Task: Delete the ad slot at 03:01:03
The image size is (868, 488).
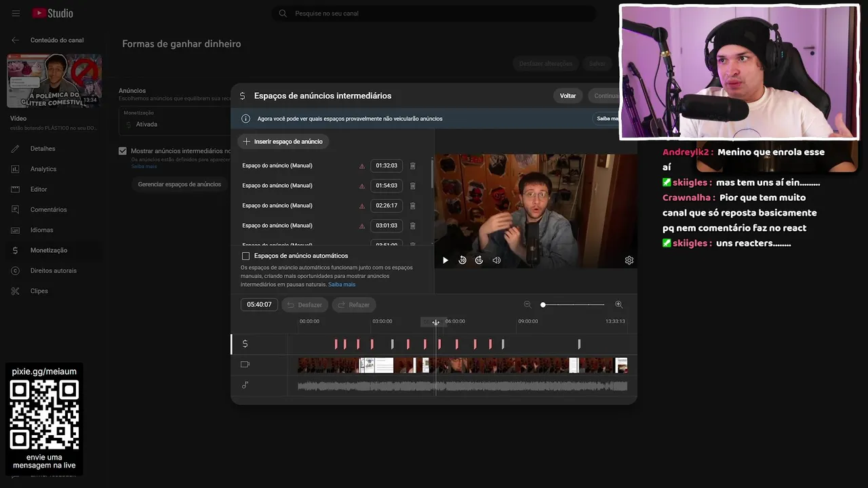Action: point(412,226)
